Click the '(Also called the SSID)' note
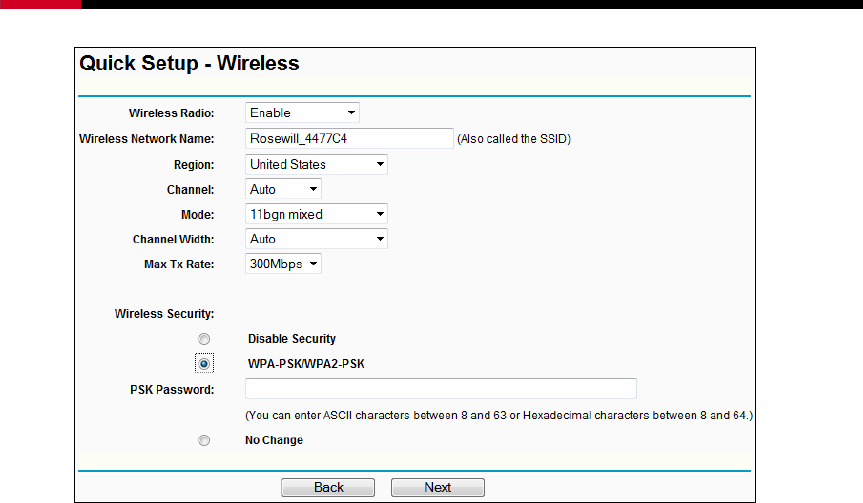The height and width of the screenshot is (503, 863). [514, 139]
